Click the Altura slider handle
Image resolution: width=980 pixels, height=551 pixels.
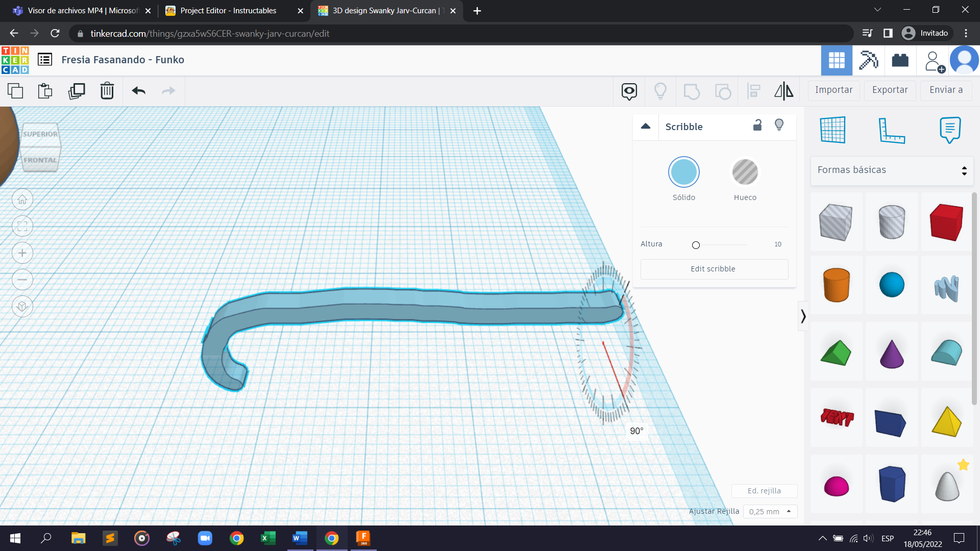(696, 245)
